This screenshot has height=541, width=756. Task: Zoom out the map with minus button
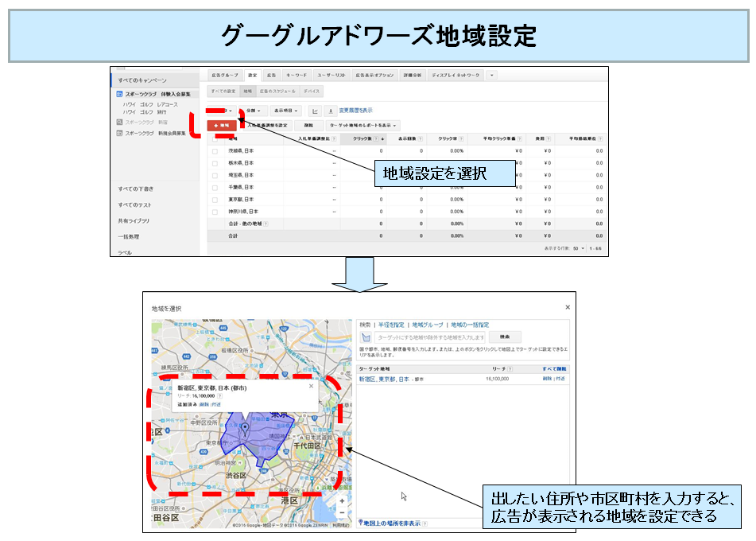tap(342, 512)
